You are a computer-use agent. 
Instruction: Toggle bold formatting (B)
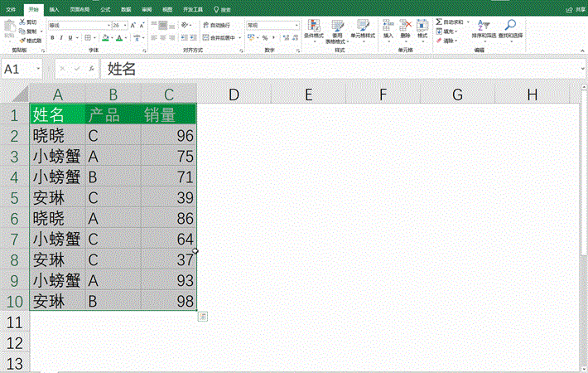tap(51, 37)
